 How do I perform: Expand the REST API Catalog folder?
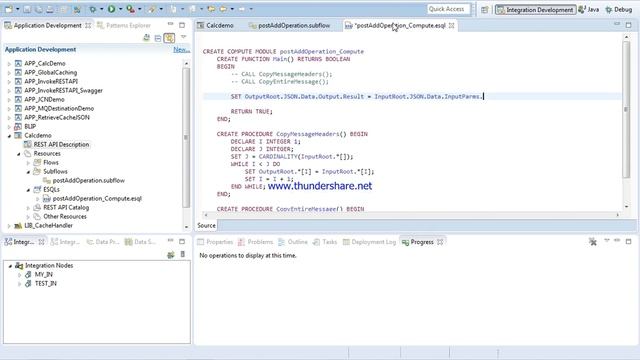point(28,207)
